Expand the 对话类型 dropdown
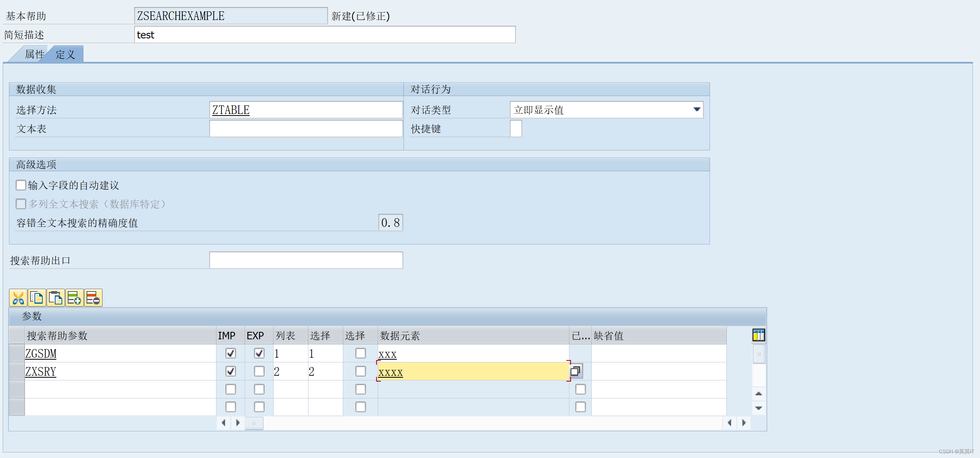The height and width of the screenshot is (458, 980). pyautogui.click(x=697, y=110)
